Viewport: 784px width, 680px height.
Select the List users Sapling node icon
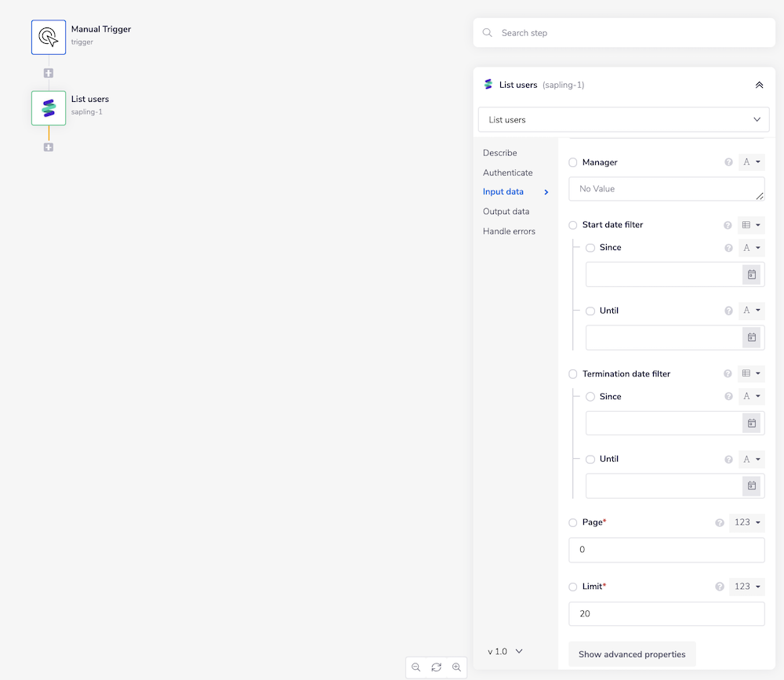coord(49,108)
